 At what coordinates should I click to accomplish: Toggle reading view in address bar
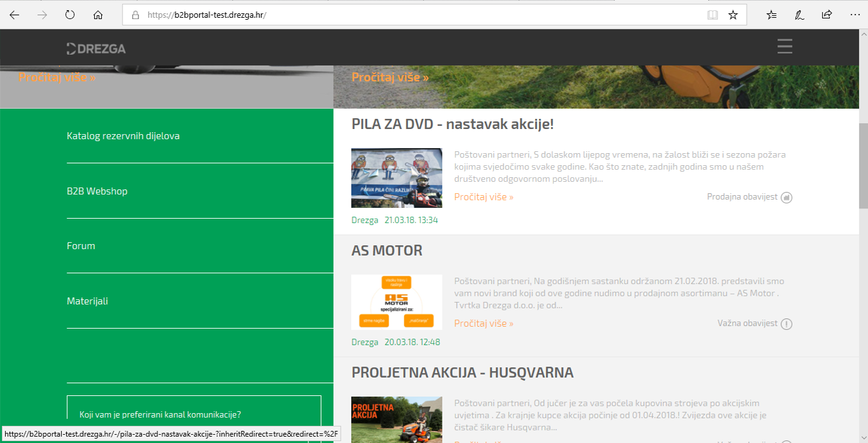coord(713,15)
